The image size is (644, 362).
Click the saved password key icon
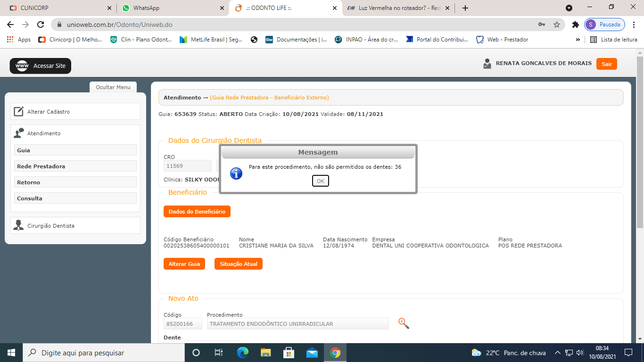[x=542, y=25]
